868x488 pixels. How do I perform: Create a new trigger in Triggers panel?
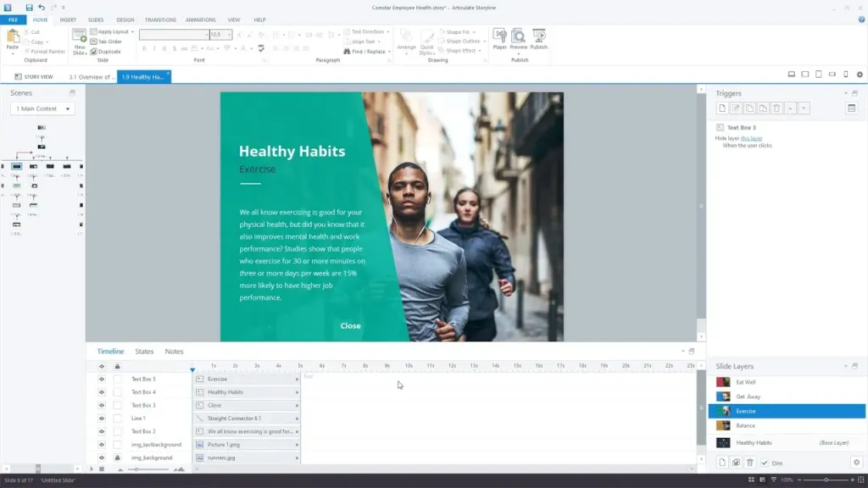(x=722, y=108)
